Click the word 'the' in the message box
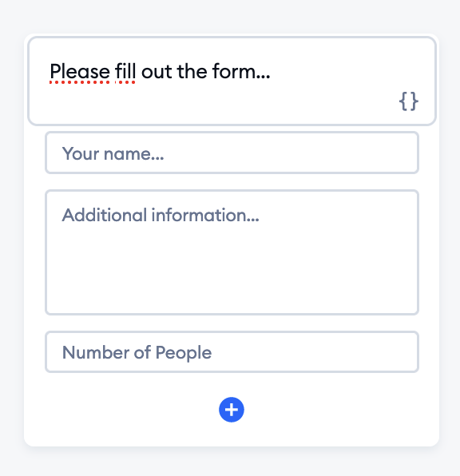The height and width of the screenshot is (476, 460). 192,72
